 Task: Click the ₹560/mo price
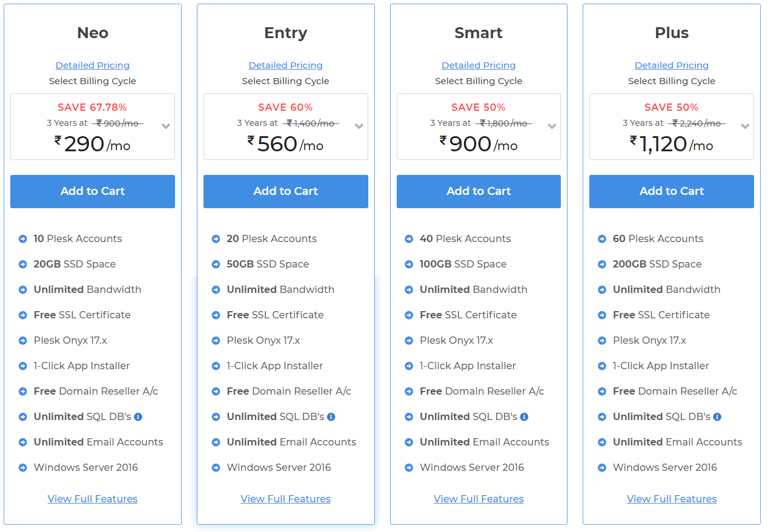click(x=286, y=143)
